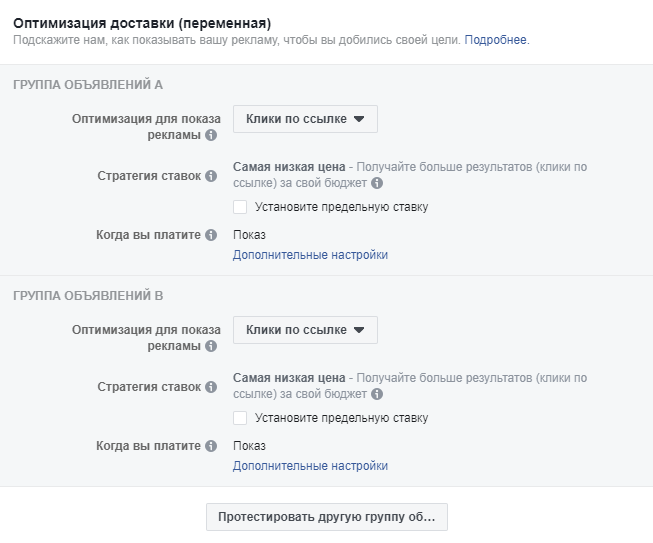Click dropdown arrow in Group B optimization selector
The width and height of the screenshot is (653, 543).
click(359, 330)
